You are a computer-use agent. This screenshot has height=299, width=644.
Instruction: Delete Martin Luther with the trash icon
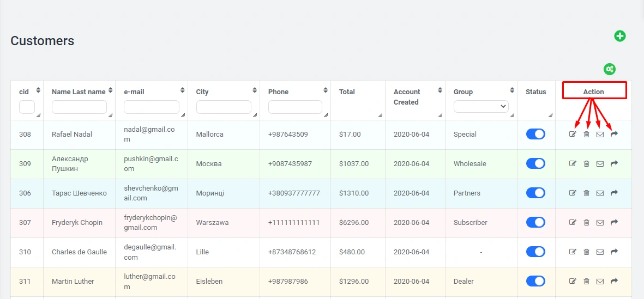[x=586, y=282]
